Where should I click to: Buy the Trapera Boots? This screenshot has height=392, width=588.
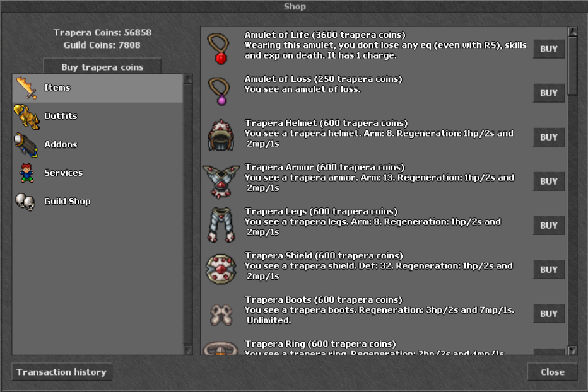pyautogui.click(x=549, y=314)
